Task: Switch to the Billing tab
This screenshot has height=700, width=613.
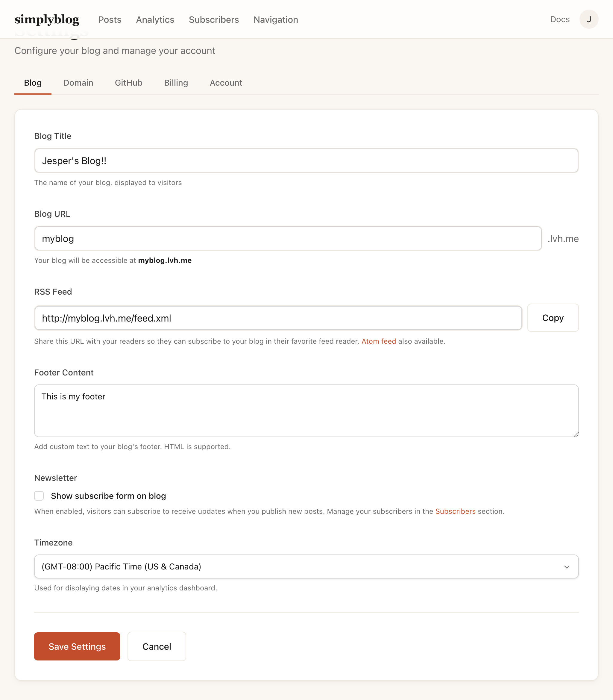Action: click(x=176, y=83)
